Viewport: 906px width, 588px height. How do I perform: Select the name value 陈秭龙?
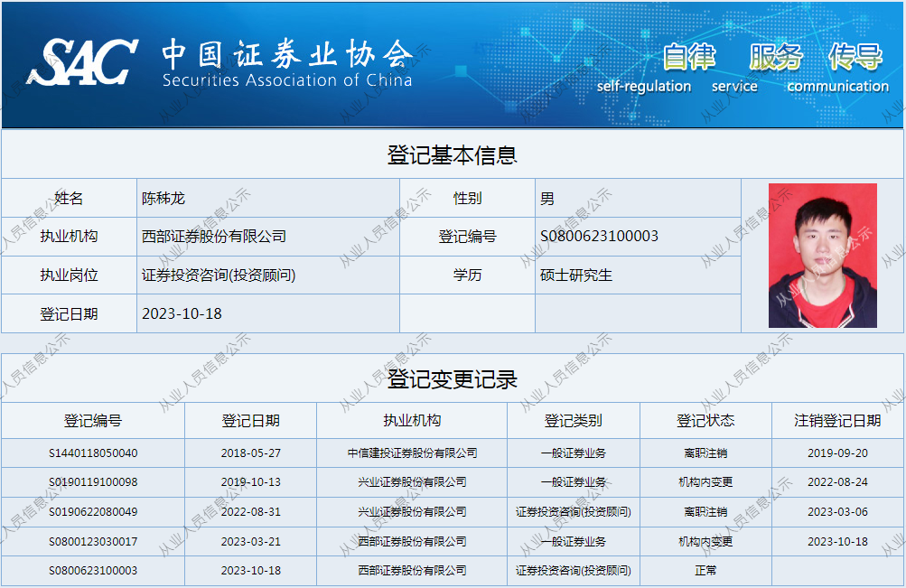[163, 198]
